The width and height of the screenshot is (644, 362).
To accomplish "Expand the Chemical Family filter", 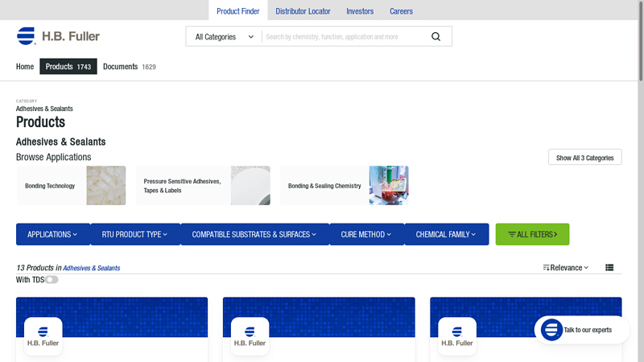I will [x=447, y=234].
